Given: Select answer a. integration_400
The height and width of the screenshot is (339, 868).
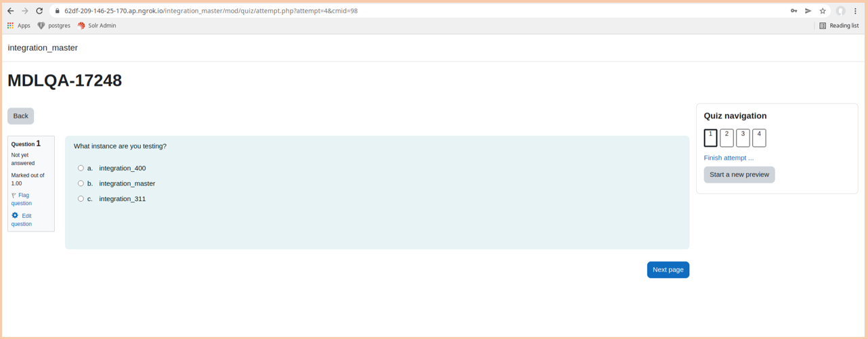Looking at the screenshot, I should click(x=81, y=168).
